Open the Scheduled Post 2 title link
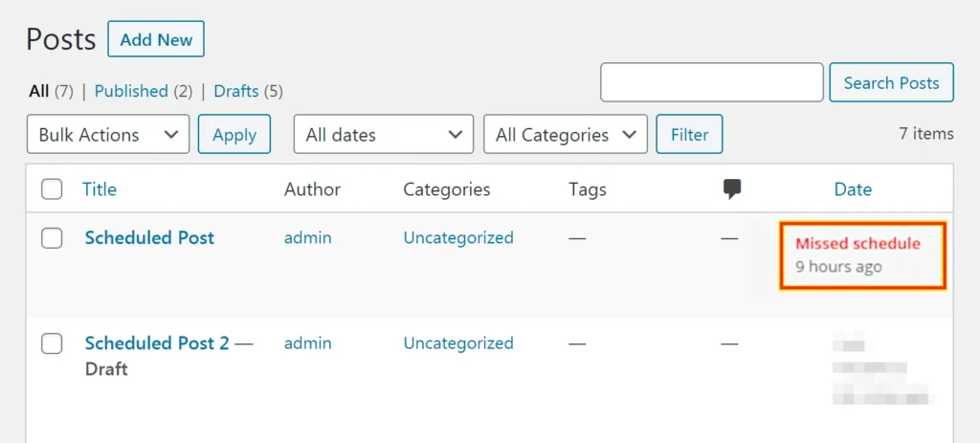Screen dimensions: 980x443 pos(157,343)
